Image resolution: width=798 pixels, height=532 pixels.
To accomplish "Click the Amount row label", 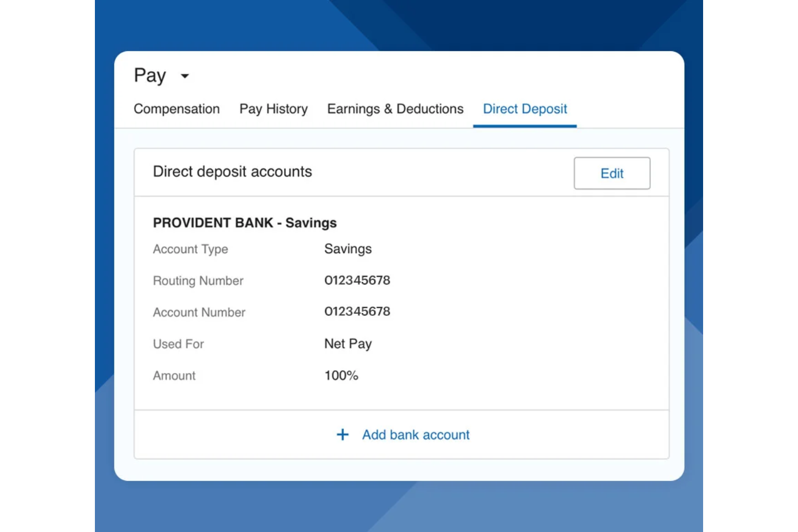I will [174, 375].
